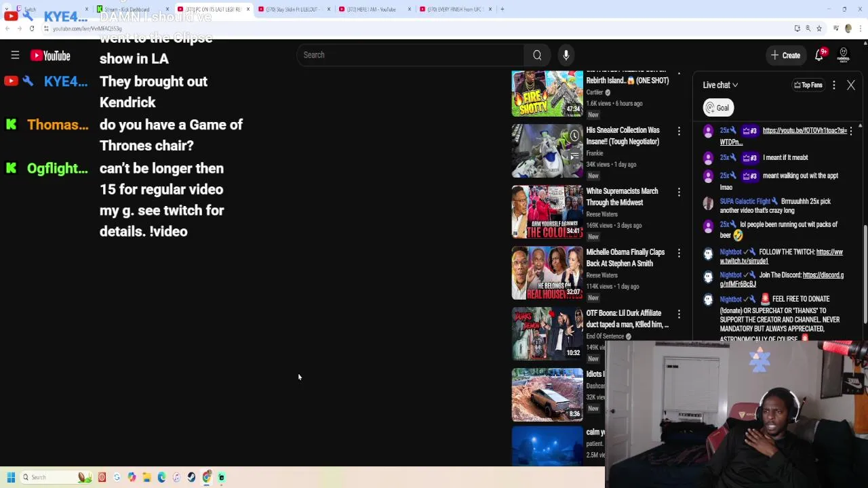Click SUPA Galactic Flight's chat avatar

(708, 203)
